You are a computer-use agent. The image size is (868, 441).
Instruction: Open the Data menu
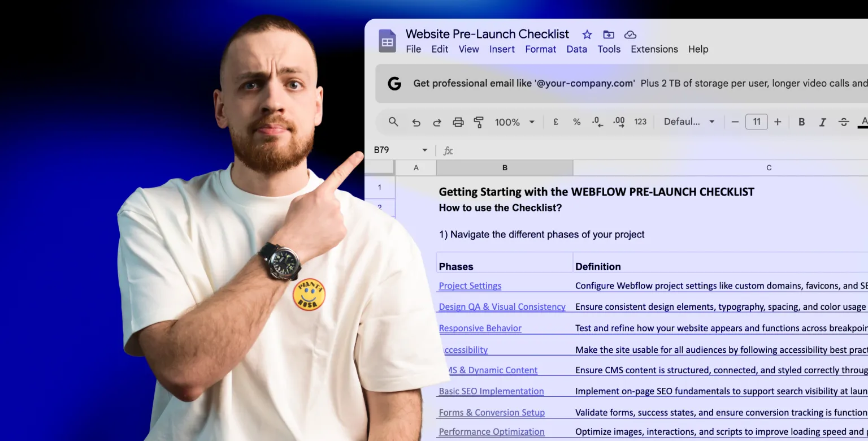[x=577, y=49]
